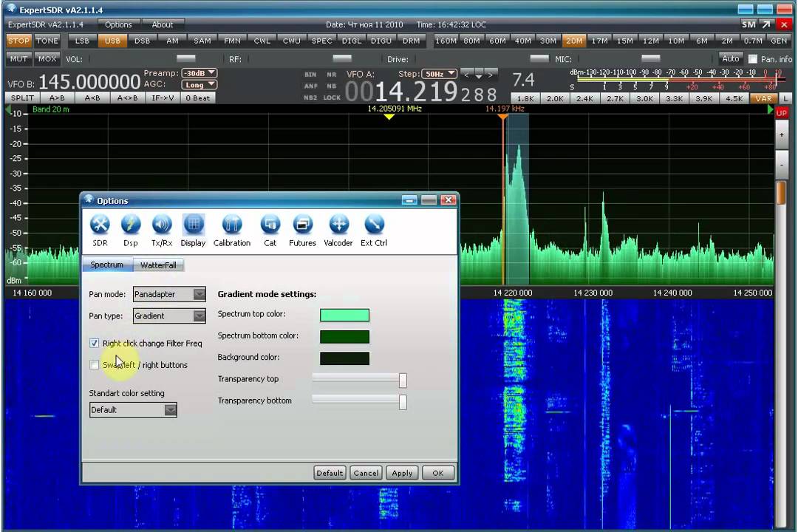Toggle the ANF indicator

click(310, 86)
